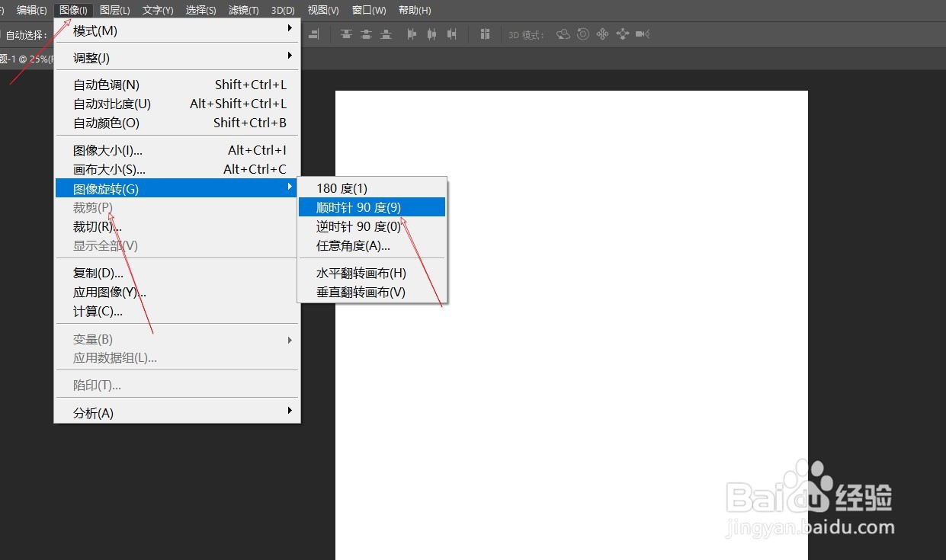Click the distribute bottom edges icon
The image size is (946, 560).
coord(386,34)
